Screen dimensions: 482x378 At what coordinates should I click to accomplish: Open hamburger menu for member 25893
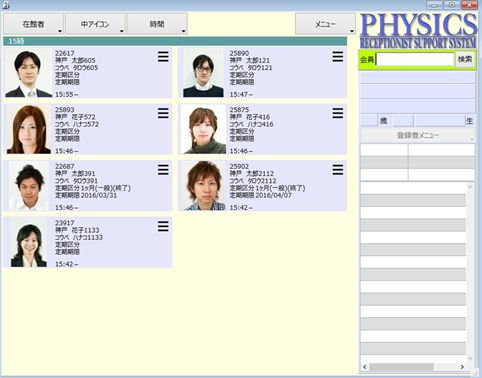[x=163, y=113]
